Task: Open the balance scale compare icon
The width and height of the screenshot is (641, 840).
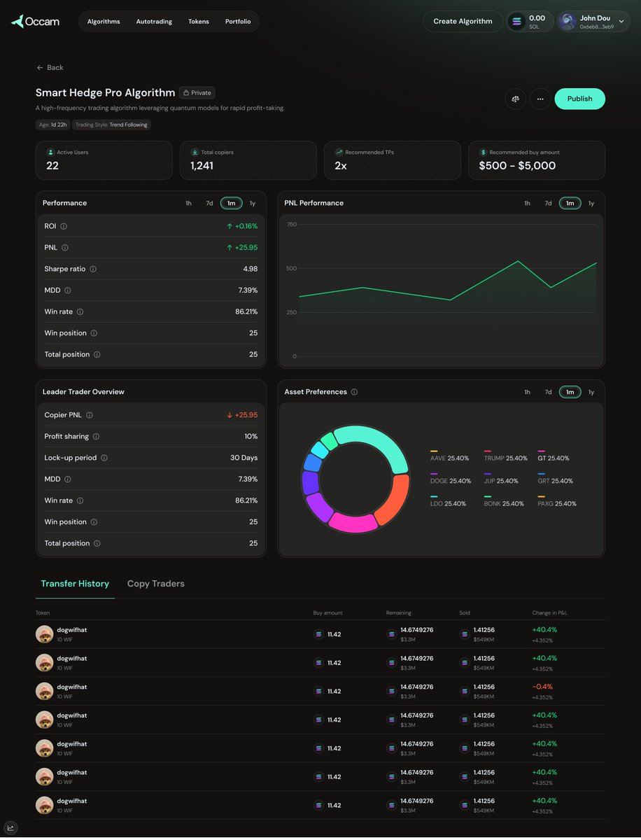Action: 515,99
